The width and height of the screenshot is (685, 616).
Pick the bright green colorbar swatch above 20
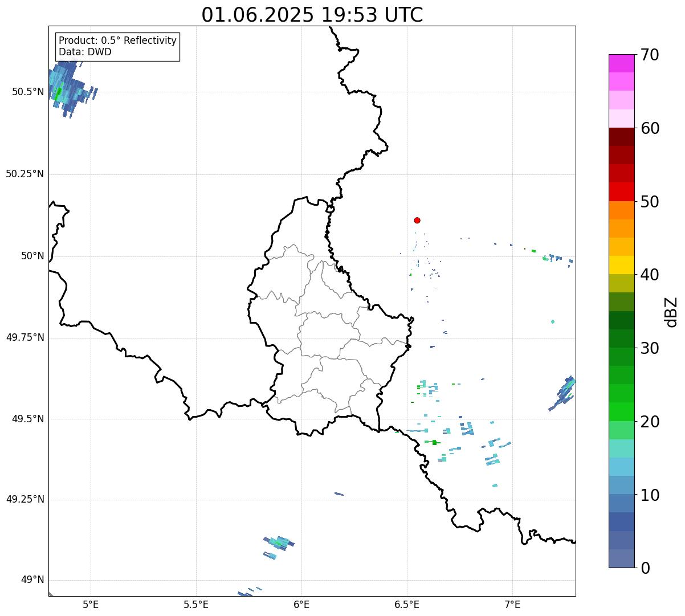622,411
